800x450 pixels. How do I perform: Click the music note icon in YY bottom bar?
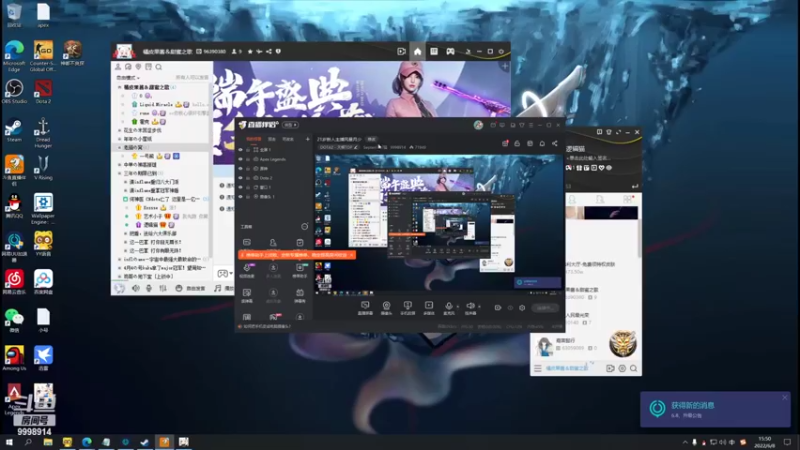(218, 288)
